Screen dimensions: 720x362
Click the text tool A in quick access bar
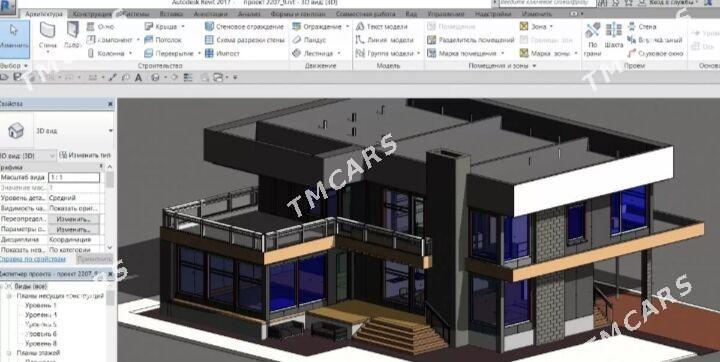(138, 77)
